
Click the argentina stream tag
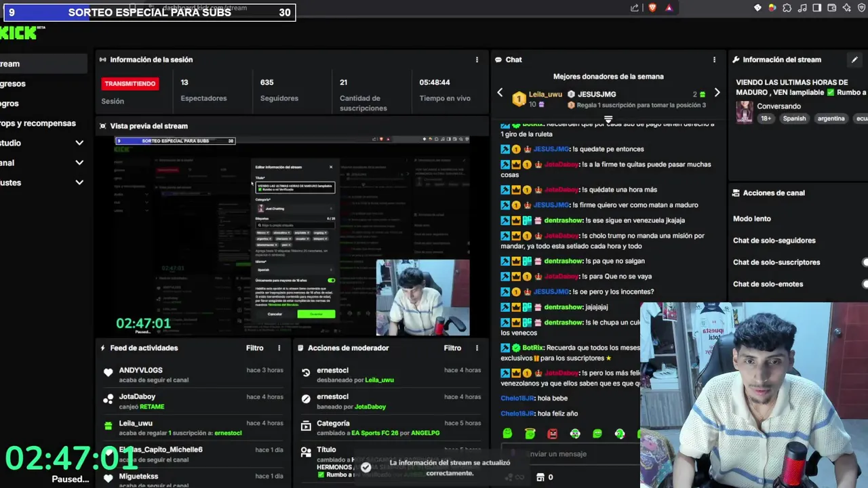(831, 118)
